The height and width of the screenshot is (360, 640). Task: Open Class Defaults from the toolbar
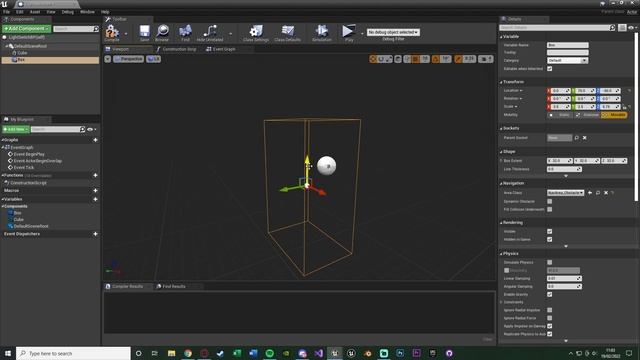(x=287, y=32)
